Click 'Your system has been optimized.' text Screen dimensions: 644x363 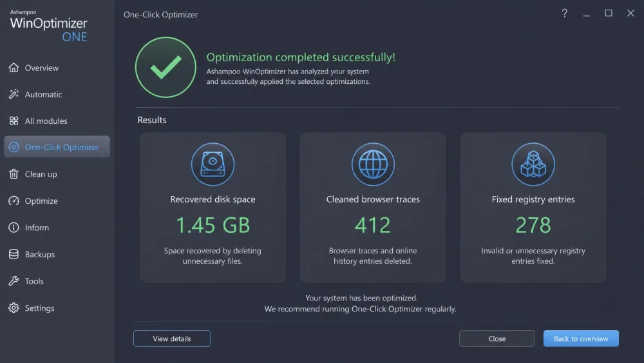click(361, 298)
